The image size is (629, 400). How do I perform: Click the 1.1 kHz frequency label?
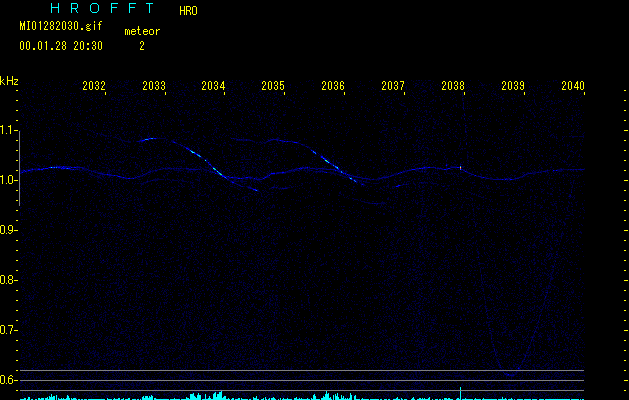tap(9, 130)
